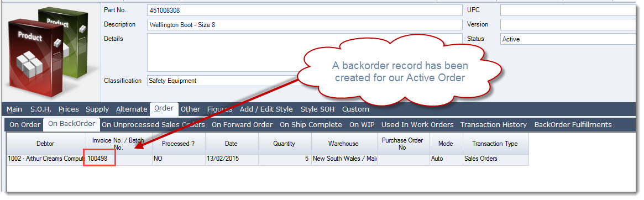Click the date cell 13/02/2015
644x200 pixels.
(x=232, y=159)
